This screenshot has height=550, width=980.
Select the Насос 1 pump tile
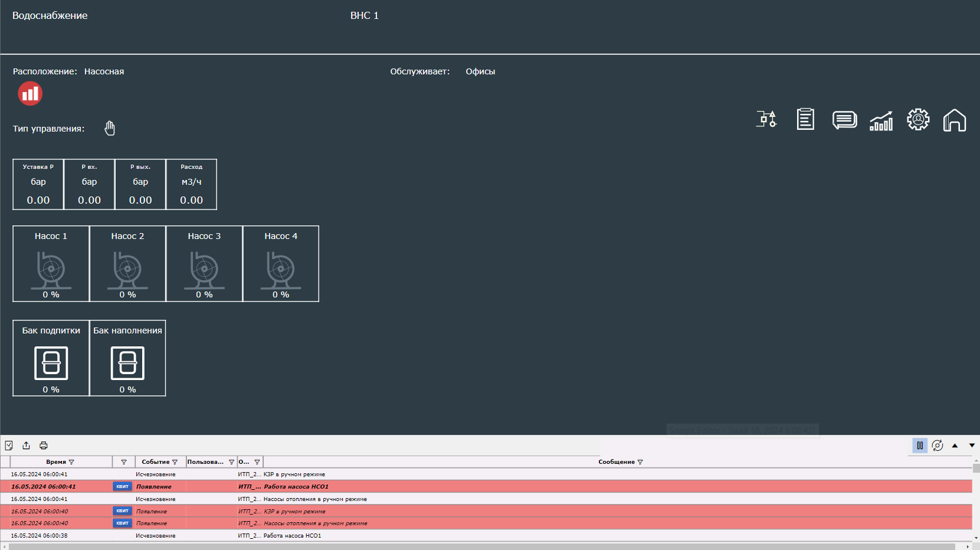pyautogui.click(x=51, y=264)
